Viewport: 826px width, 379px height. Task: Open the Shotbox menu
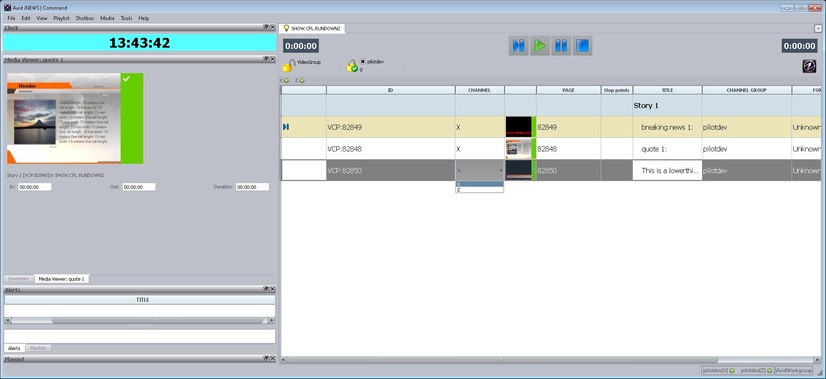coord(84,18)
